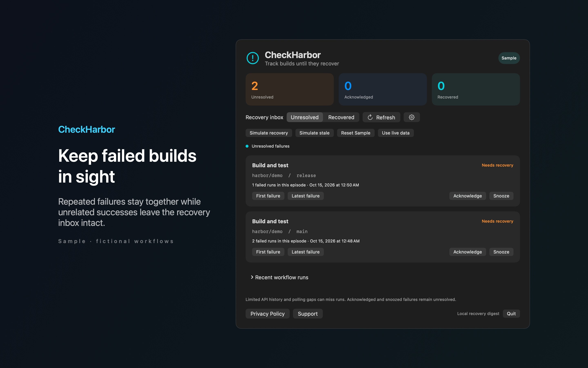Click the Simulate stale button

(x=314, y=133)
